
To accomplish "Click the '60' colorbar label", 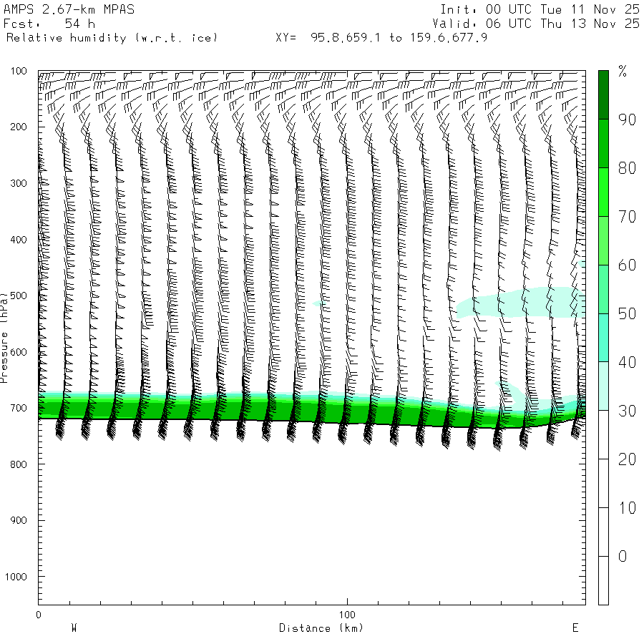I will (627, 265).
